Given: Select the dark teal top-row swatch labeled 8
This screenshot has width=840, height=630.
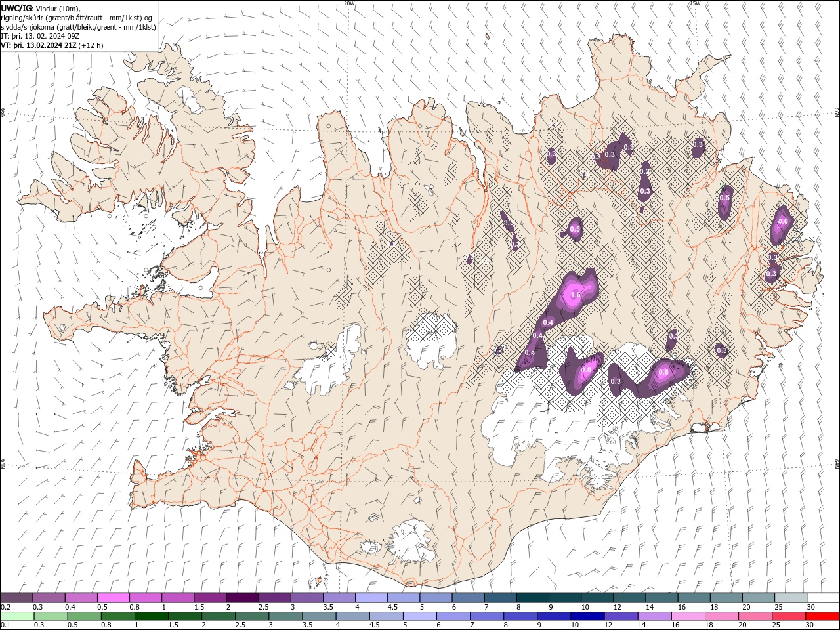Looking at the screenshot, I should click(533, 598).
